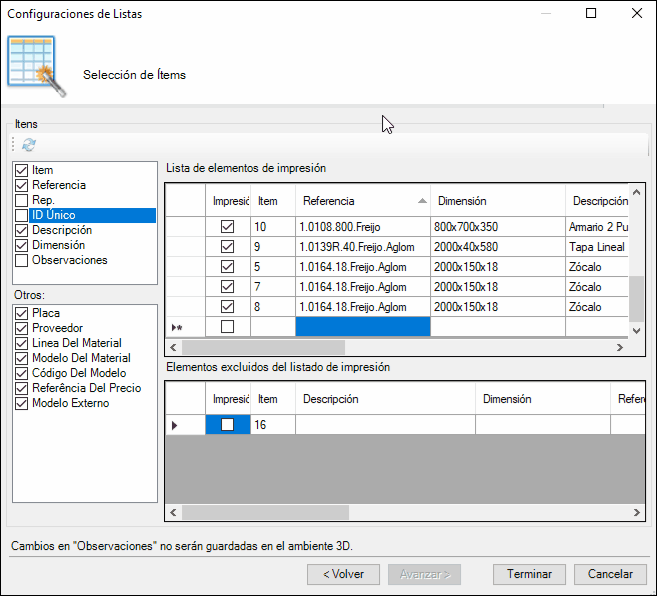This screenshot has height=596, width=657.
Task: Uncheck Impresión checkbox for item 5
Action: (228, 267)
